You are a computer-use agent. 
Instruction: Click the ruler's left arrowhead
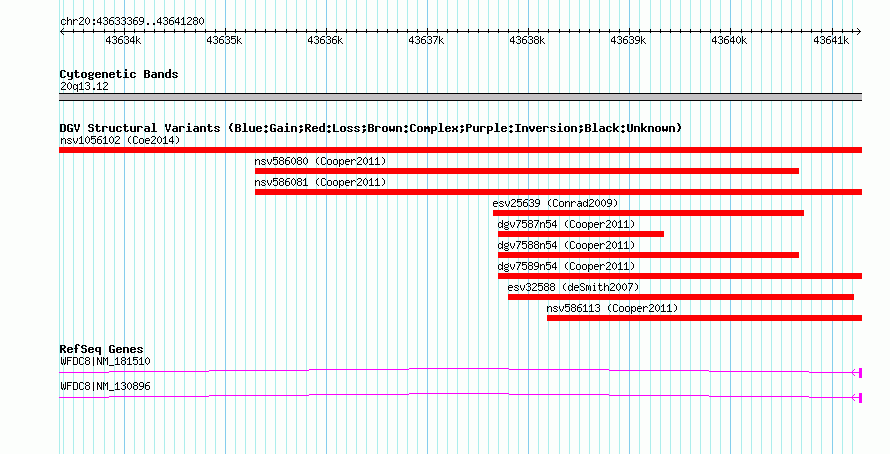62,32
